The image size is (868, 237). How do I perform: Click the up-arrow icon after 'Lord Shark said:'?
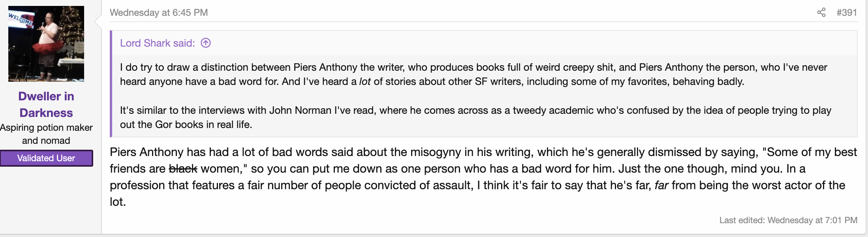click(206, 43)
